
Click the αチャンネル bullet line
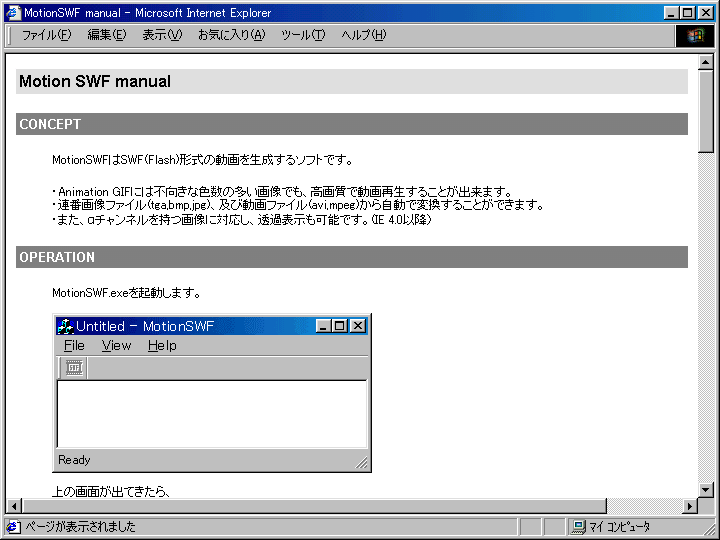pyautogui.click(x=242, y=219)
